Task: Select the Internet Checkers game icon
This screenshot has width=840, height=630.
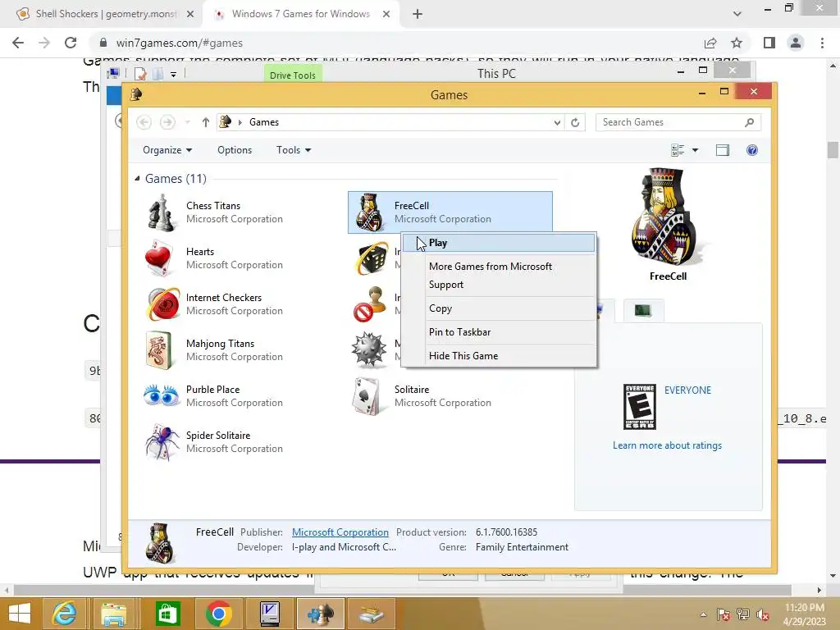Action: coord(163,304)
